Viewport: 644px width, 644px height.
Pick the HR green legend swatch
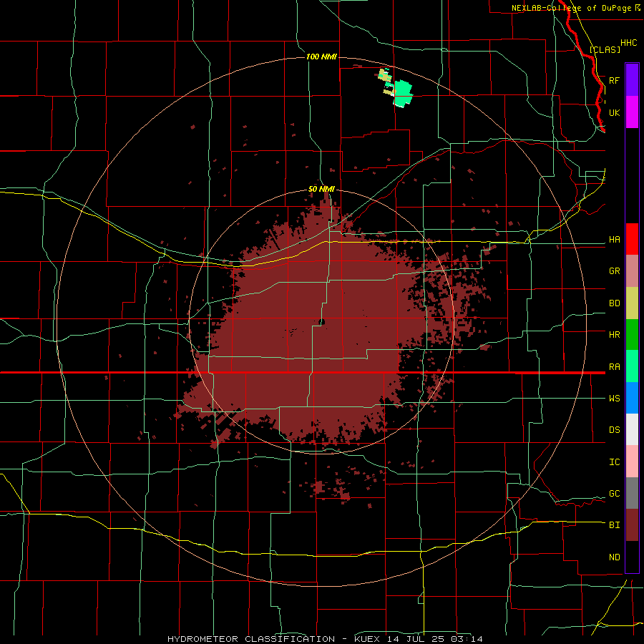(632, 335)
